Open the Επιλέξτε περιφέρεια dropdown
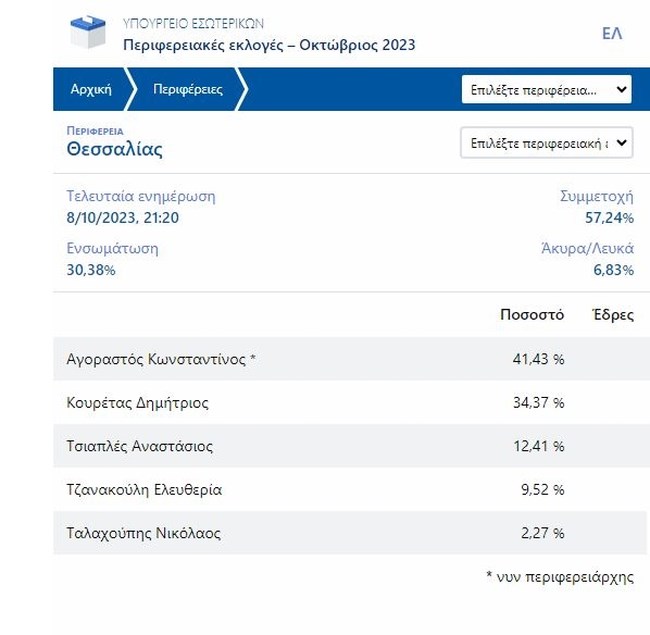 547,89
